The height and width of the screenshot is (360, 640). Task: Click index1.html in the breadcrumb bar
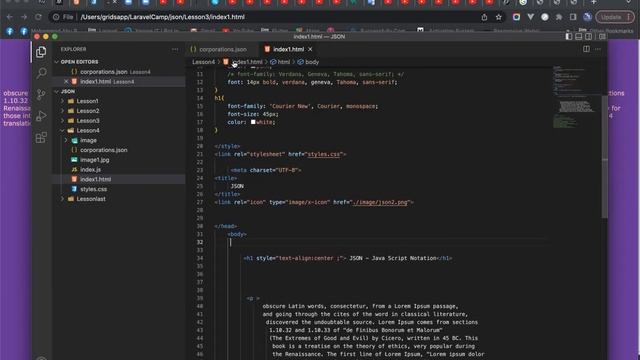[x=248, y=62]
